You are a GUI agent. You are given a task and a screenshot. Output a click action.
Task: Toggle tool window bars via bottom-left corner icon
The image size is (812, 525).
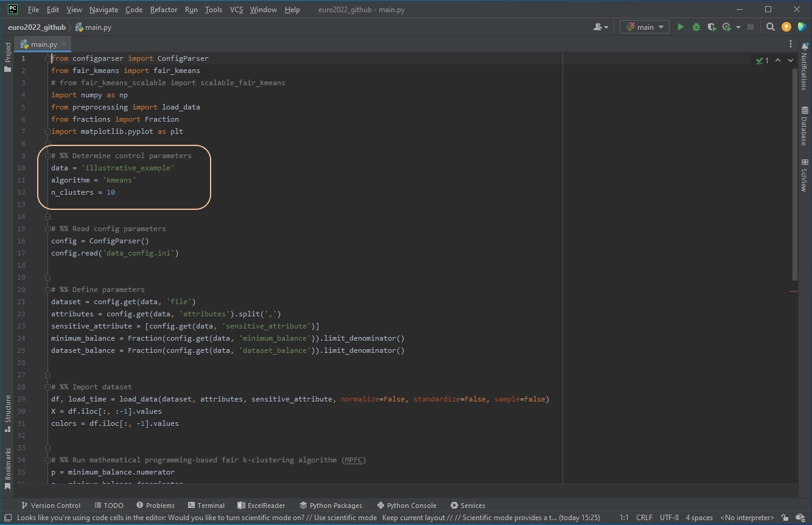click(x=8, y=518)
